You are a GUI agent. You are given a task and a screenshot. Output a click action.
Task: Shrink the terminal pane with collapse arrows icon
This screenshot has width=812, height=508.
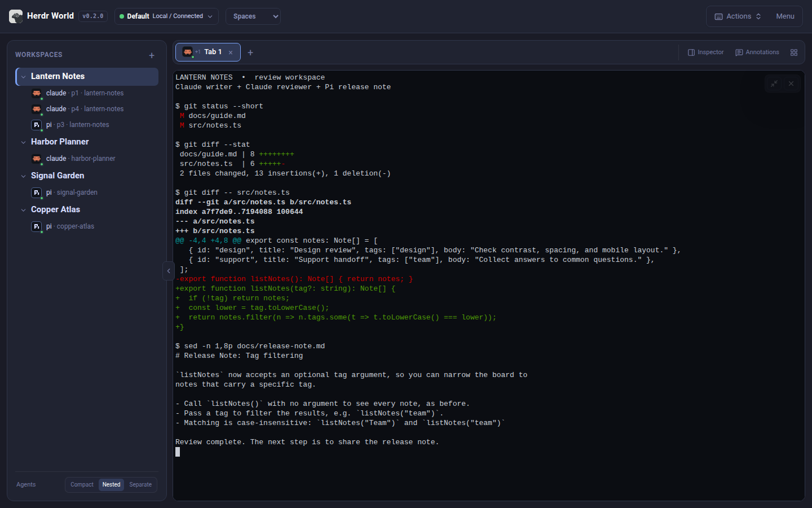[775, 84]
